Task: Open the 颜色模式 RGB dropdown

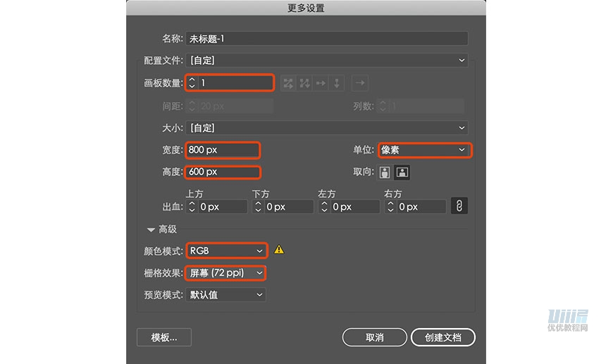Action: coord(227,251)
